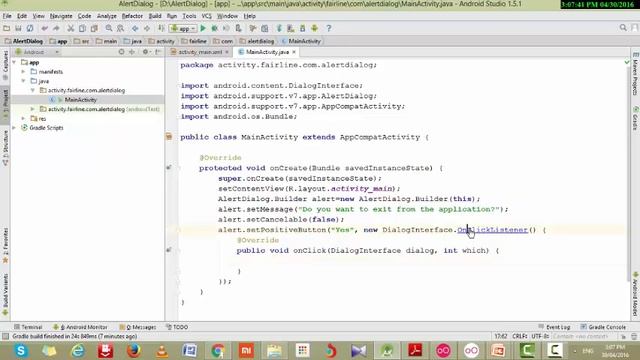The height and width of the screenshot is (360, 640).
Task: Expand the res folder node
Action: (x=23, y=118)
